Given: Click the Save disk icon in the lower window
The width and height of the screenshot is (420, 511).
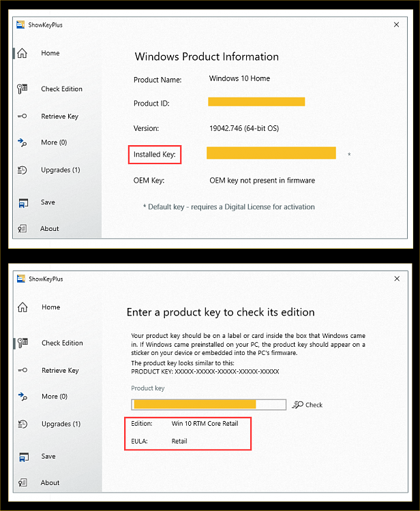Looking at the screenshot, I should [22, 456].
